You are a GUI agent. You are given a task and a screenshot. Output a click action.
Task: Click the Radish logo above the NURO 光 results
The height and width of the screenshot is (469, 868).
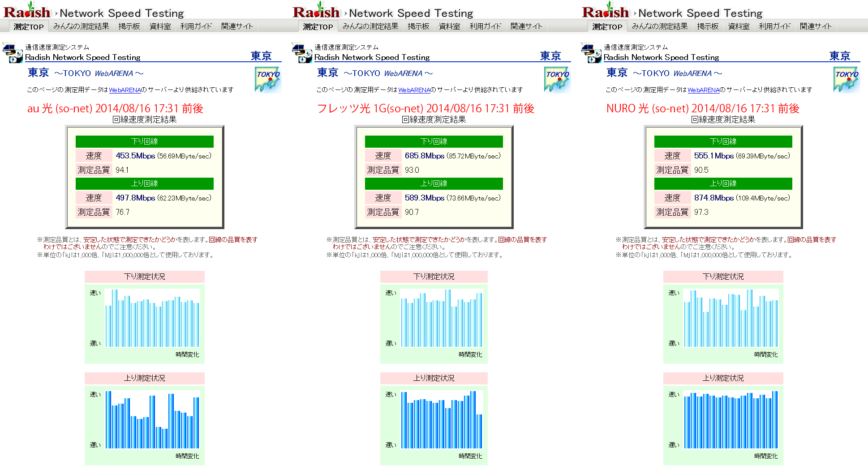click(x=606, y=11)
